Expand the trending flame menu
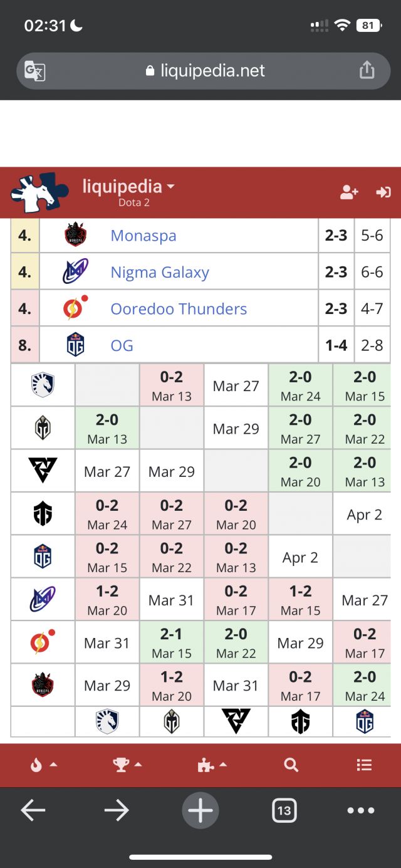The width and height of the screenshot is (401, 868). point(44,765)
